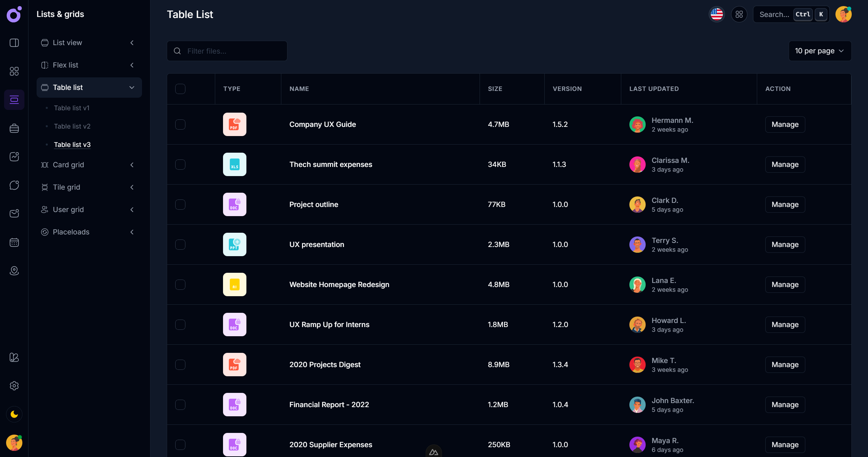This screenshot has height=457, width=868.
Task: Click the sidebar panel icon in left rail
Action: point(14,43)
